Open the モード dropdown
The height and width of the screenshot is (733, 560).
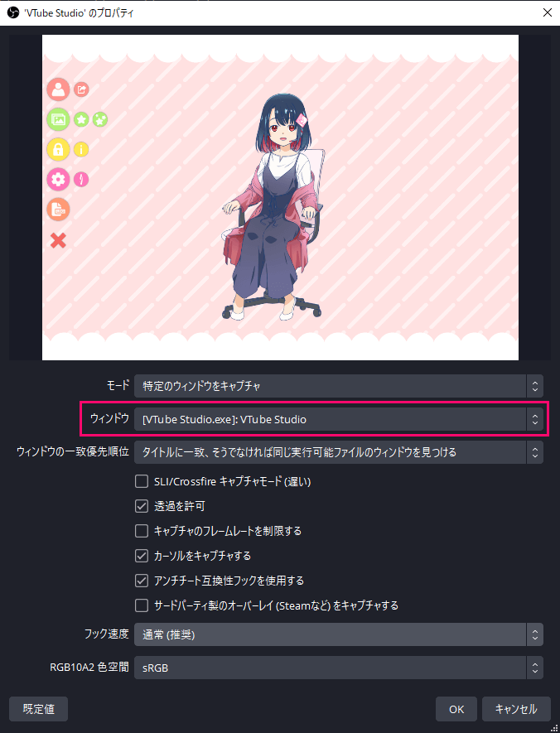click(339, 386)
